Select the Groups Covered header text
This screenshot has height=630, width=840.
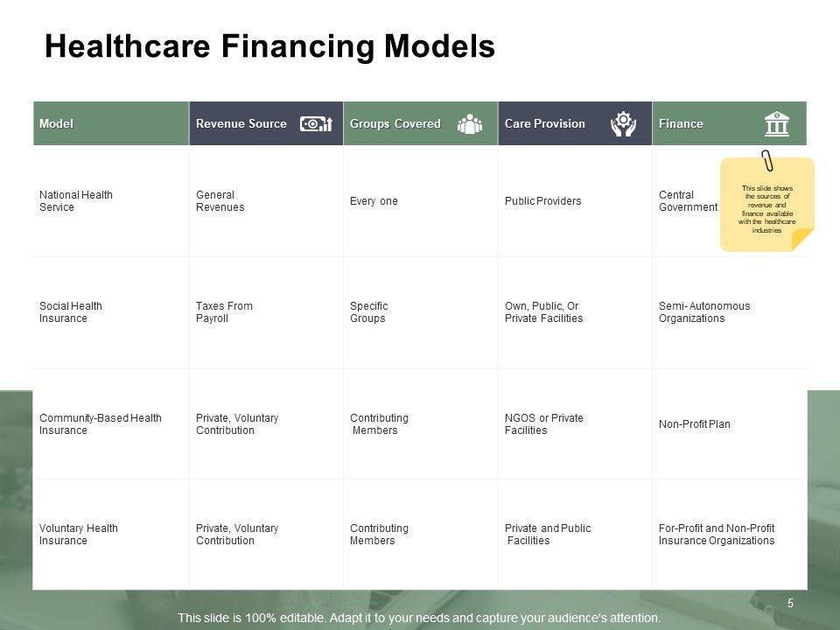pos(395,124)
